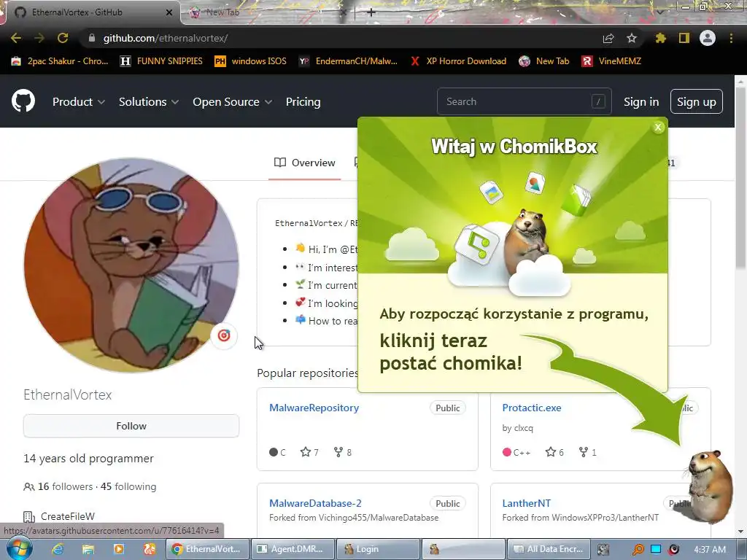
Task: Open the new tab plus button
Action: 371,12
